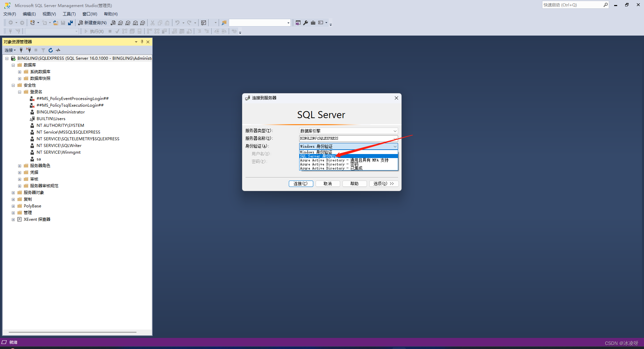Collapse the 登录名 tree node
644x349 pixels.
(19, 92)
